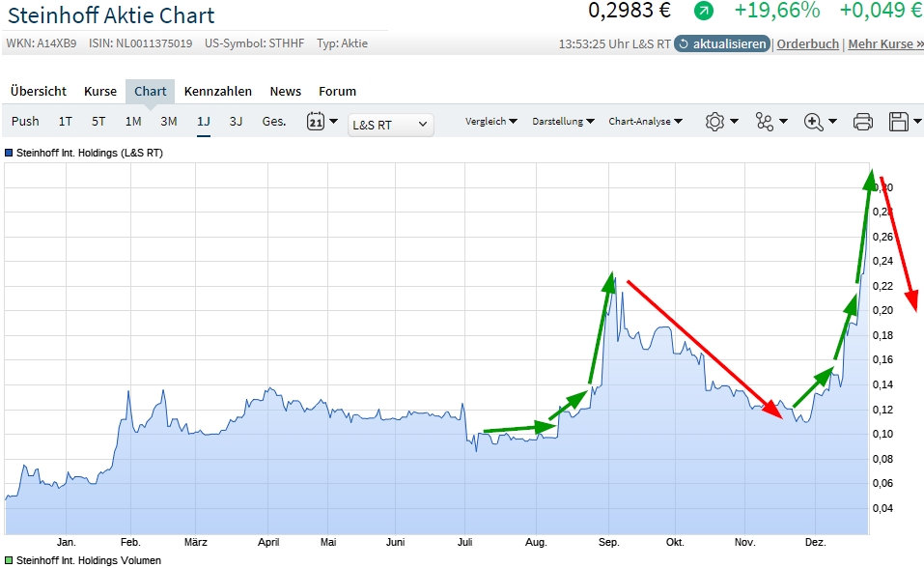Open the share chart menu
The height and width of the screenshot is (568, 924).
pyautogui.click(x=771, y=122)
